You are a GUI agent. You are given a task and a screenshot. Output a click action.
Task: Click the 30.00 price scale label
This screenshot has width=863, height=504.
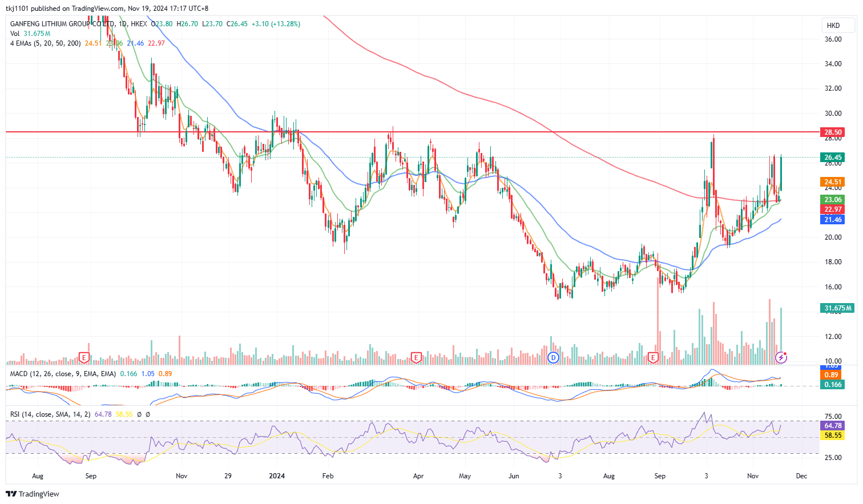(833, 114)
